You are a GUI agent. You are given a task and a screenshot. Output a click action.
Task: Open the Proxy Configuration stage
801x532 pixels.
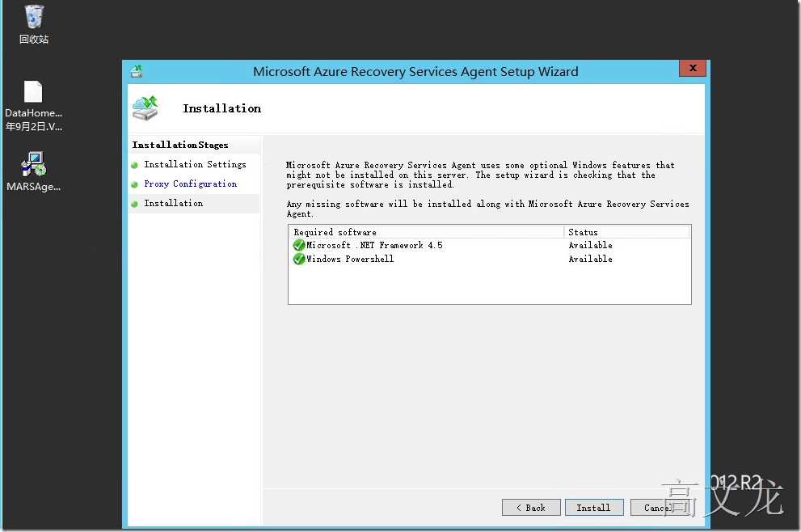(190, 184)
